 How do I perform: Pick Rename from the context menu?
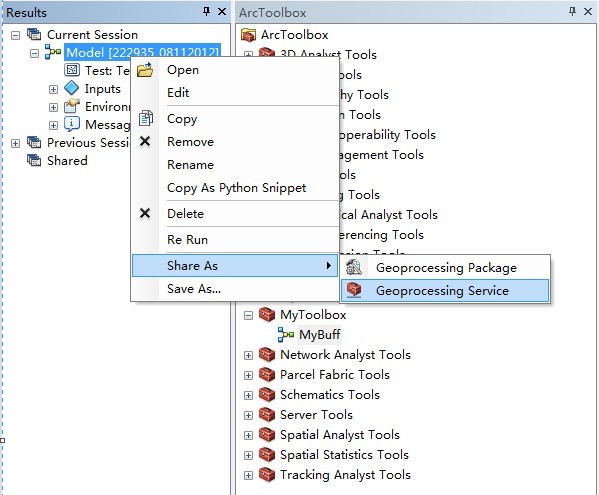pyautogui.click(x=235, y=165)
